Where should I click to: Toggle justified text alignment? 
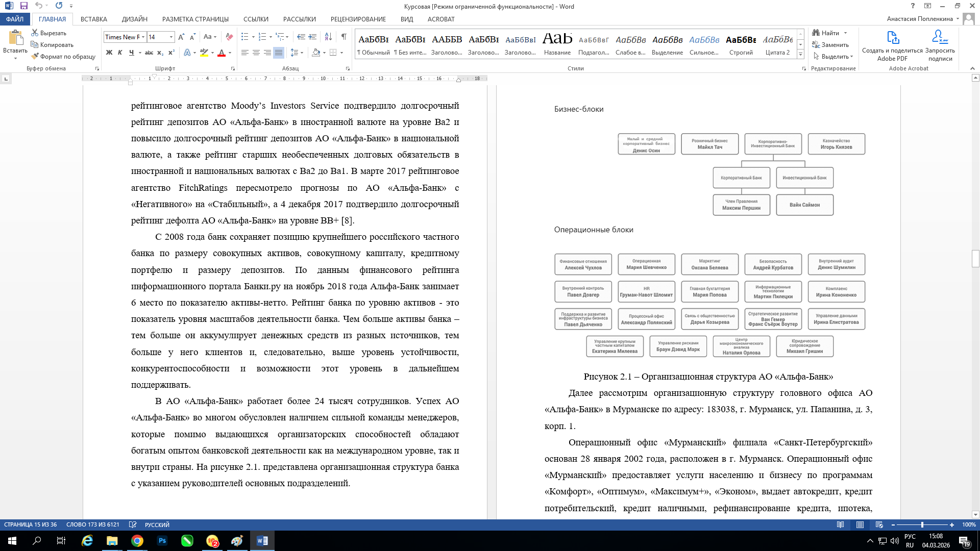pyautogui.click(x=279, y=53)
